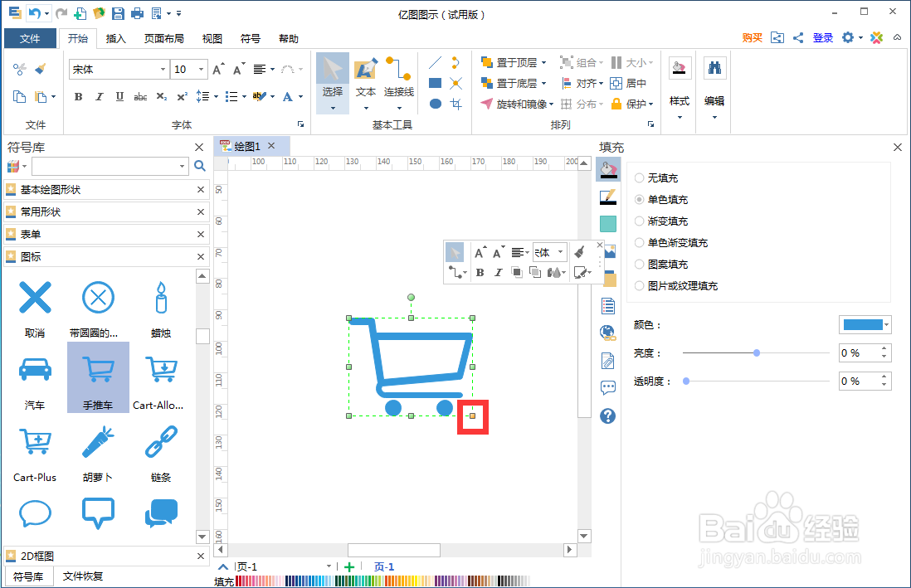
Task: Click the help question mark icon
Action: pos(608,415)
